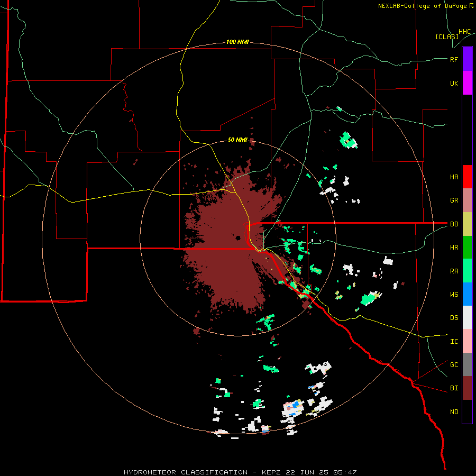This screenshot has width=476, height=476.
Task: Click the BD legend label
Action: point(454,224)
